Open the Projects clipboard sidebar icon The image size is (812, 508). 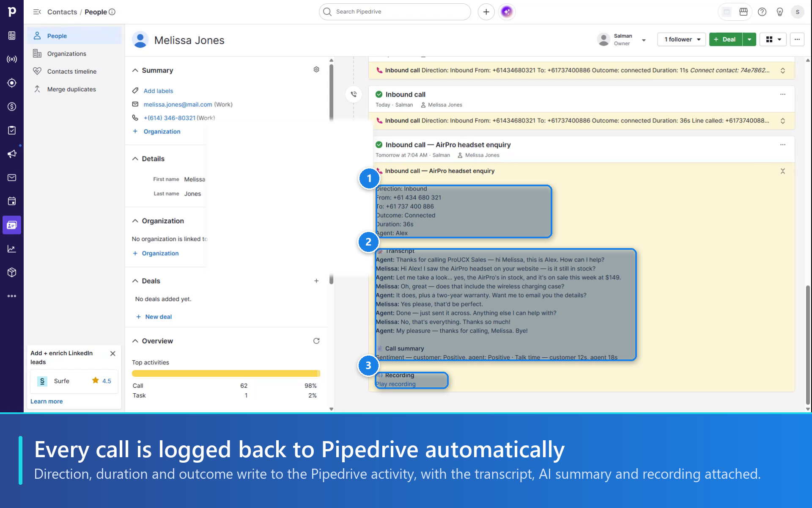tap(12, 130)
